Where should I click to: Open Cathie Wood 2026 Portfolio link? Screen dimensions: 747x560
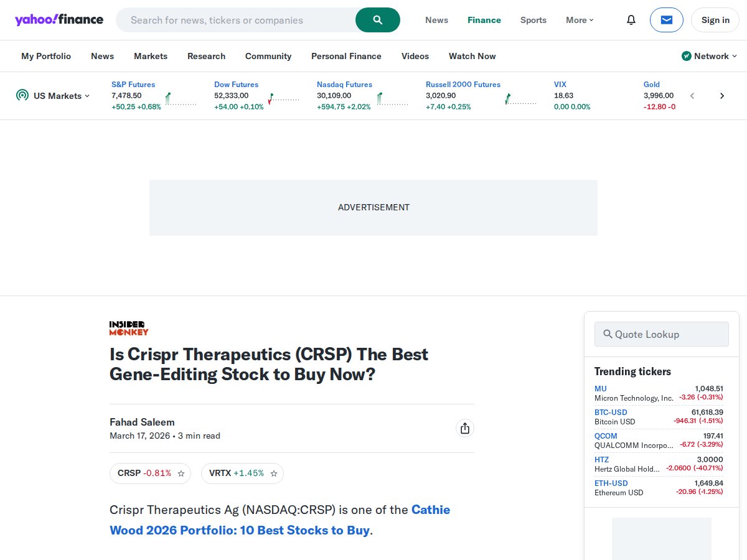280,520
